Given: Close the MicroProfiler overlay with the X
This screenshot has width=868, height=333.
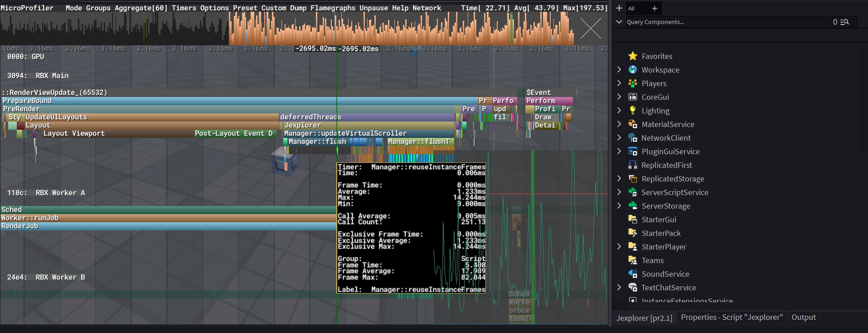Looking at the screenshot, I should pyautogui.click(x=591, y=29).
